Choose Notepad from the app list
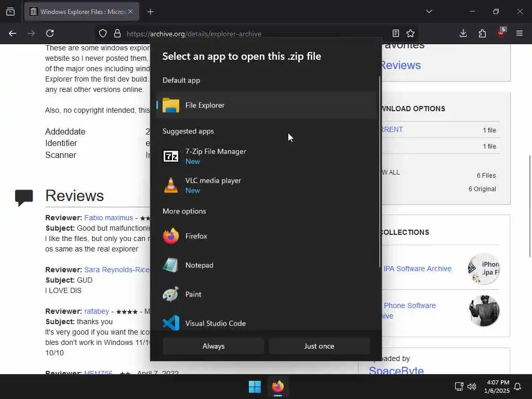The width and height of the screenshot is (532, 399). click(x=267, y=265)
